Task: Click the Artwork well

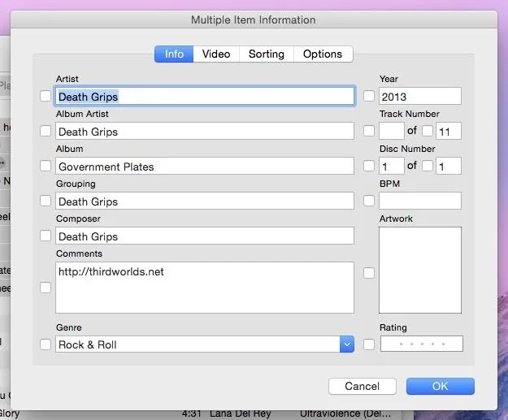Action: point(420,270)
